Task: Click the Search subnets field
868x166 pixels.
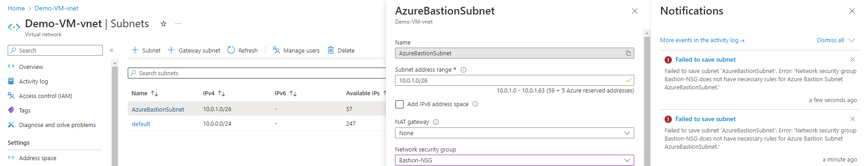Action: click(x=257, y=73)
